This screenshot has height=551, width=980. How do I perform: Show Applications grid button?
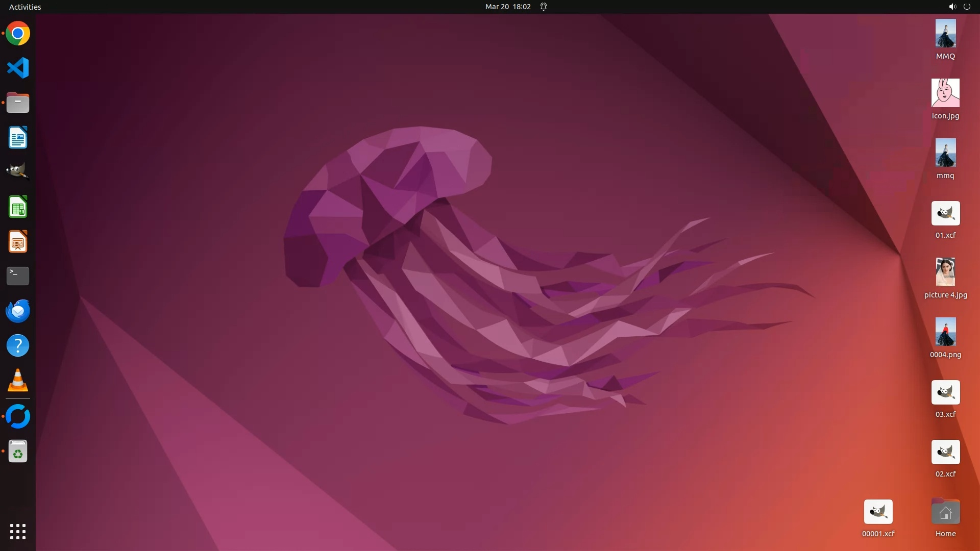(18, 532)
